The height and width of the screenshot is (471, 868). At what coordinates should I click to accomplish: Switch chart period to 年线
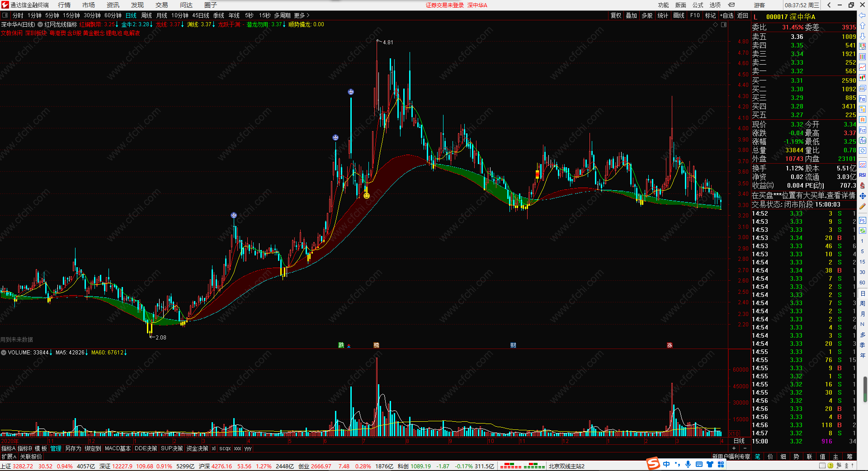pos(234,15)
